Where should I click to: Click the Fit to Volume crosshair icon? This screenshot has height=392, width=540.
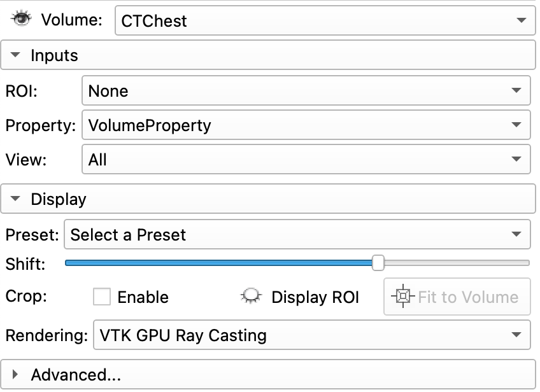coord(402,297)
